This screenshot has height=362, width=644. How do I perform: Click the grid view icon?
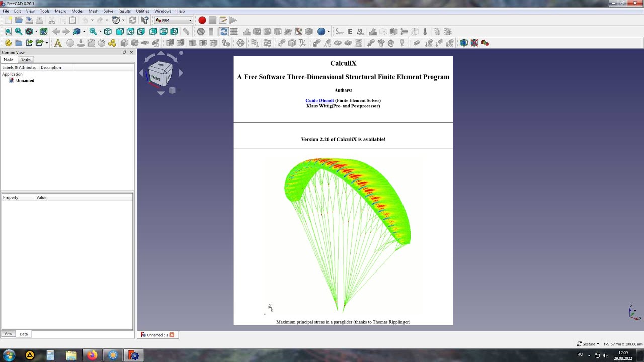click(x=234, y=31)
